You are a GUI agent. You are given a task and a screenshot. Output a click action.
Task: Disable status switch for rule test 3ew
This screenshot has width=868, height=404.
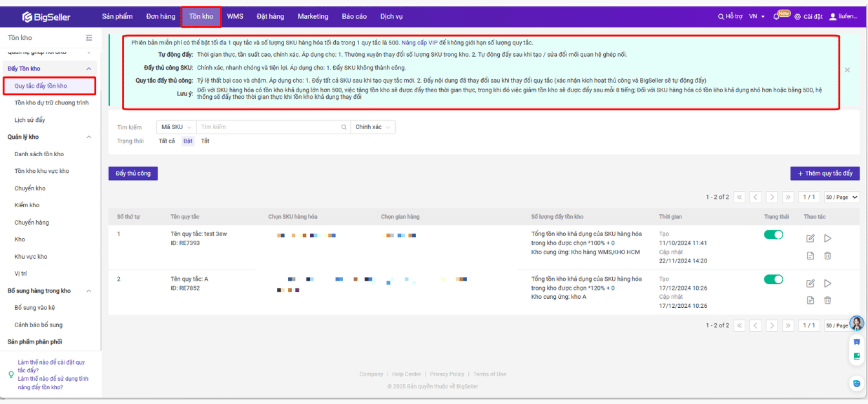[x=773, y=235]
